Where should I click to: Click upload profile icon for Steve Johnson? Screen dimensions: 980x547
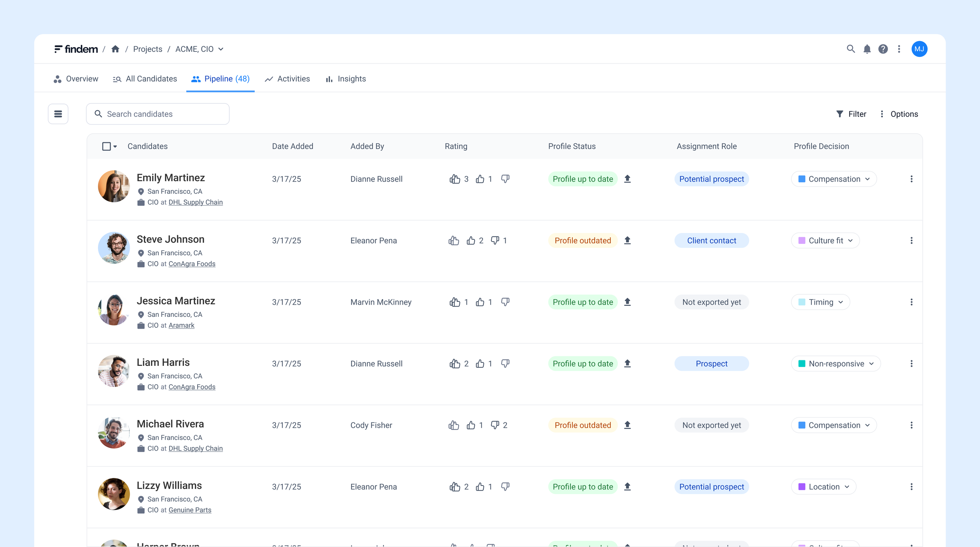click(x=627, y=240)
